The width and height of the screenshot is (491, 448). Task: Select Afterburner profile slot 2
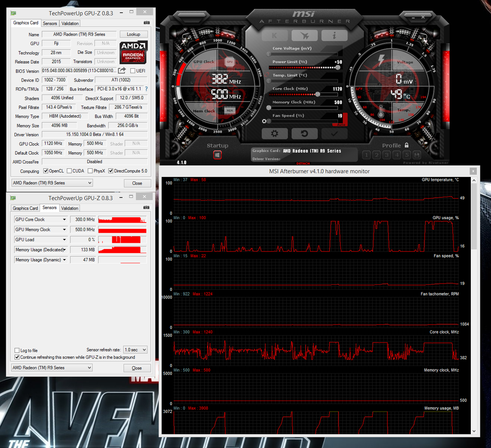coord(377,155)
